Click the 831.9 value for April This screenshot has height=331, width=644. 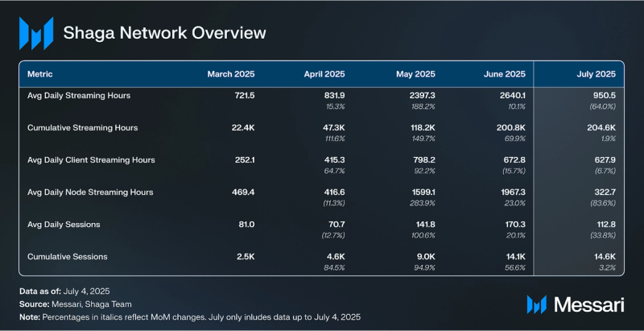334,96
